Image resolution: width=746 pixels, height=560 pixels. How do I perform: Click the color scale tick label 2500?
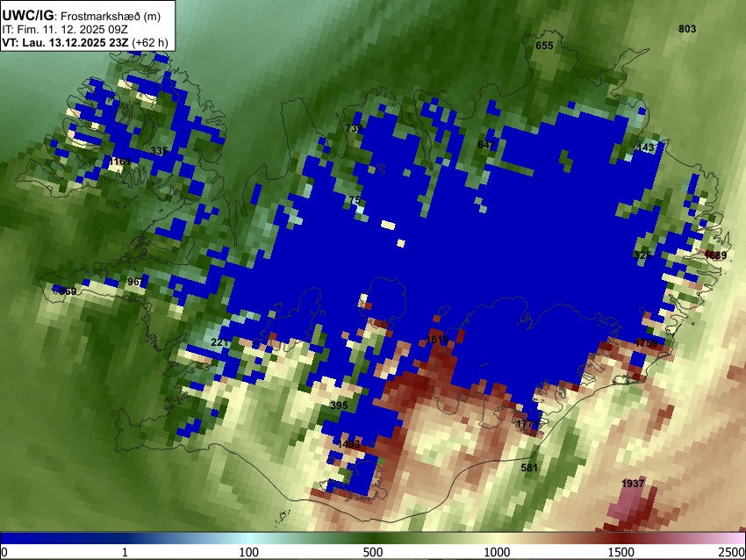tap(732, 552)
